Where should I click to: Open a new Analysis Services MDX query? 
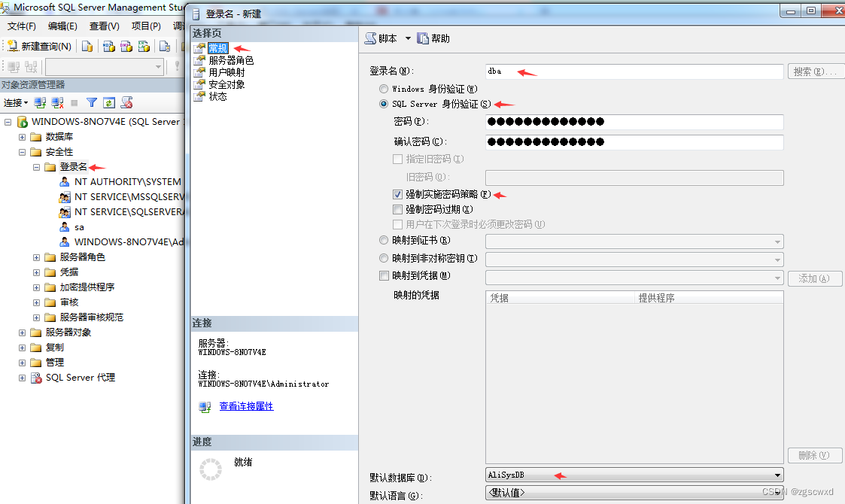[x=109, y=47]
